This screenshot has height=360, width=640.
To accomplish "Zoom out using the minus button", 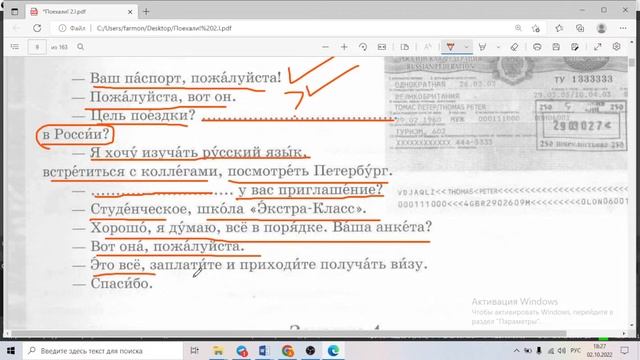I will pos(325,47).
